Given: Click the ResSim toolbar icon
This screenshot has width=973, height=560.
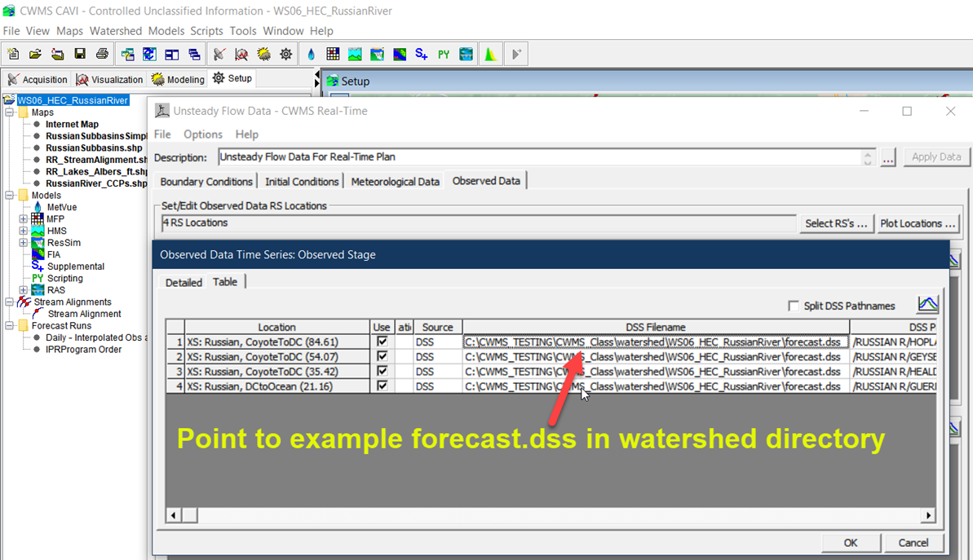Looking at the screenshot, I should [x=378, y=55].
